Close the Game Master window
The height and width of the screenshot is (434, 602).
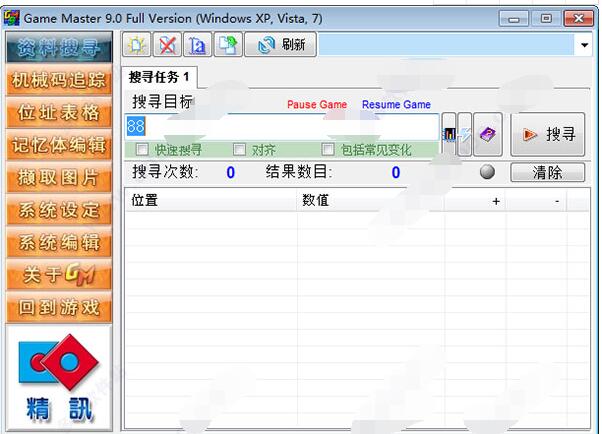coord(578,18)
